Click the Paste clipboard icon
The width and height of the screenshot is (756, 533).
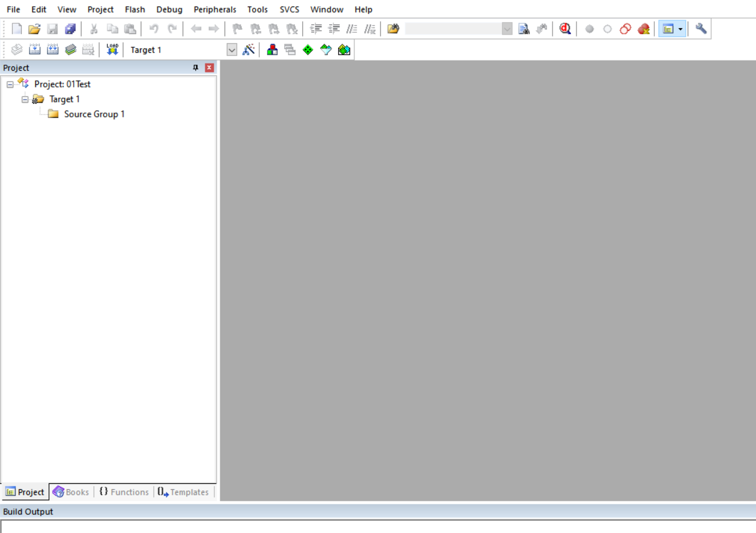[130, 29]
